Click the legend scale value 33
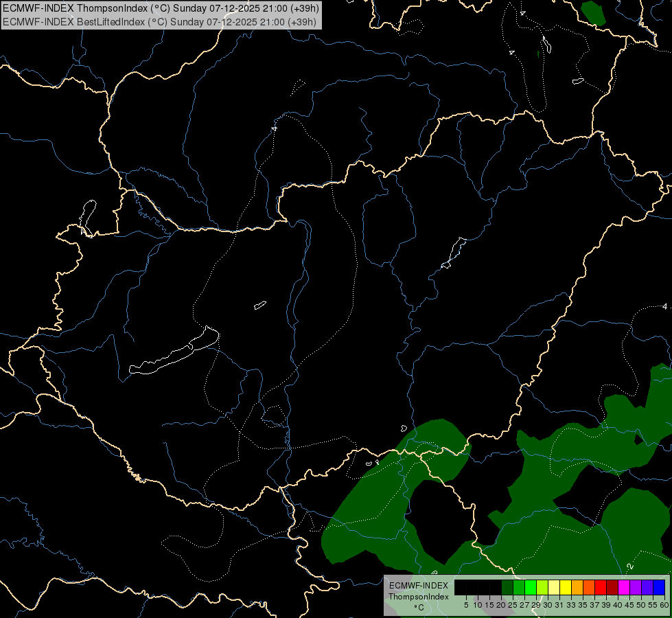672x618 pixels. [571, 605]
